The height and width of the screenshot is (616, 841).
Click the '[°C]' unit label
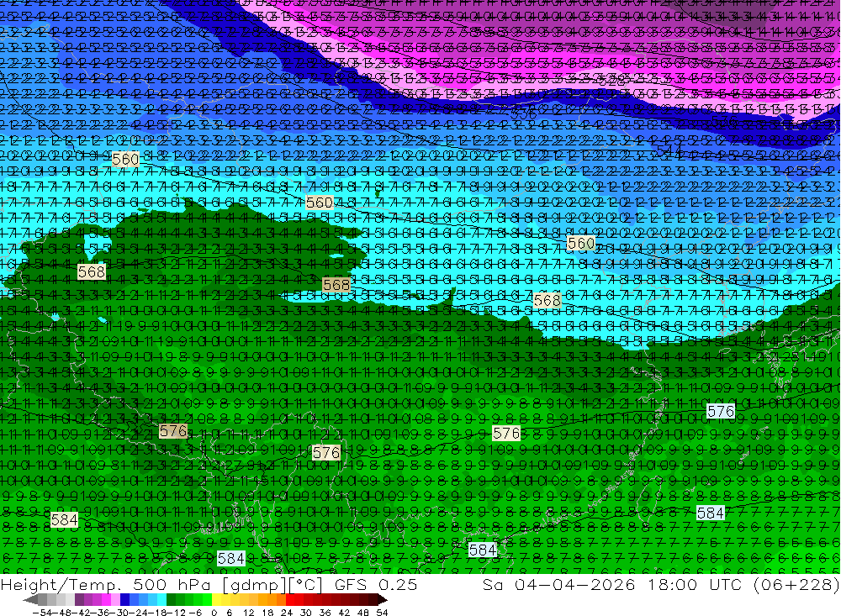click(306, 585)
